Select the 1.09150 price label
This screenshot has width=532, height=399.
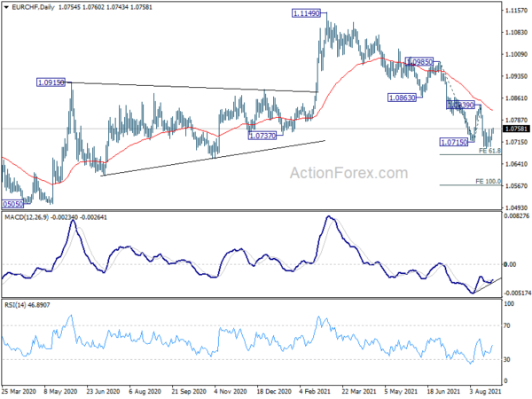(51, 82)
